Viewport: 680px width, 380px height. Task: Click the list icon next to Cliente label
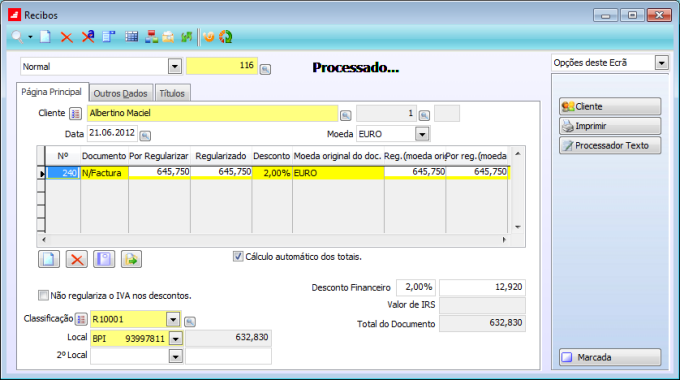pyautogui.click(x=75, y=114)
